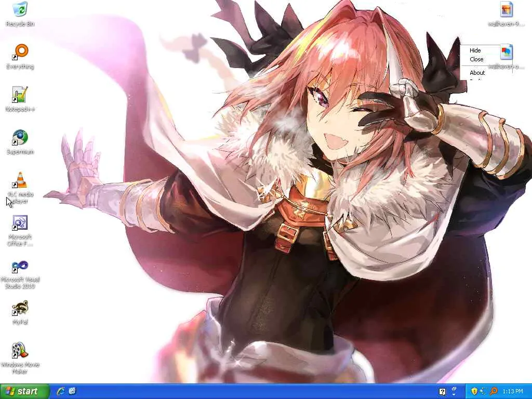Click the question mark help icon
Image resolution: width=532 pixels, height=399 pixels.
click(442, 392)
